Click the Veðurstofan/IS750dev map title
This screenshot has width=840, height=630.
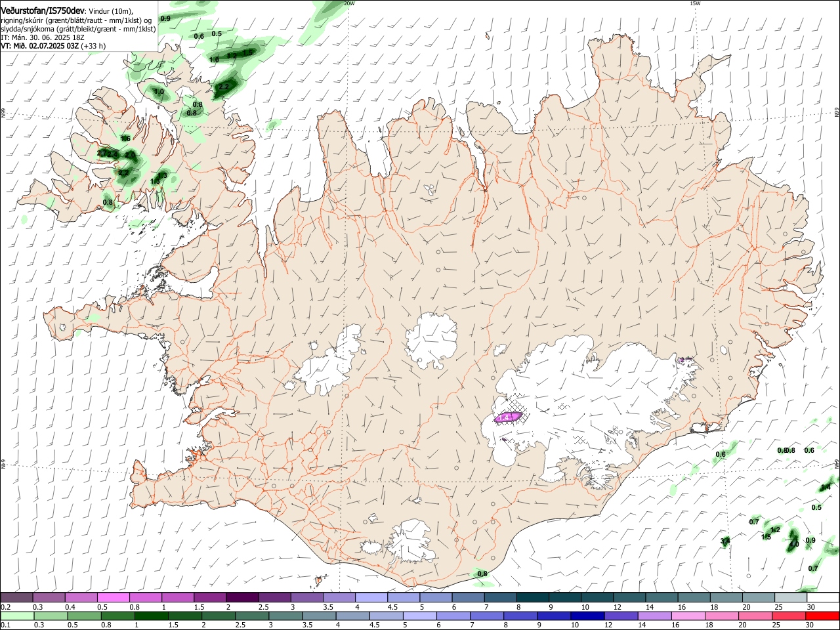tap(43, 11)
